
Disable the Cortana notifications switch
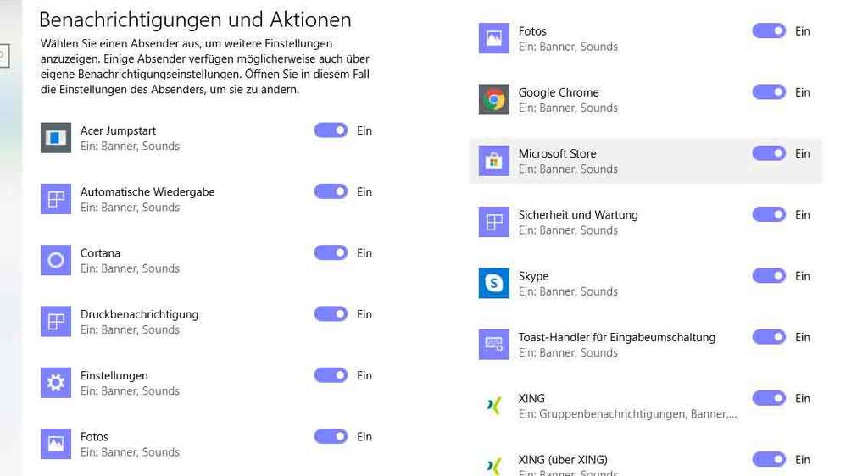coord(331,253)
